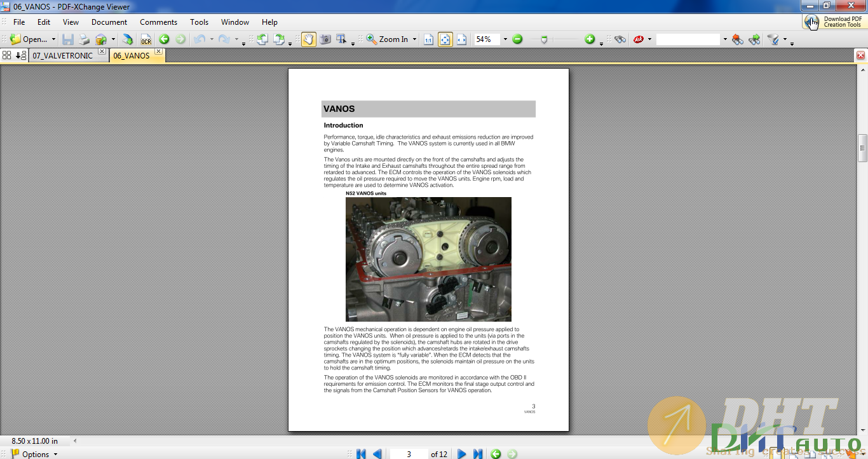Open the Document menu
Viewport: 868px width, 459px height.
coord(109,22)
